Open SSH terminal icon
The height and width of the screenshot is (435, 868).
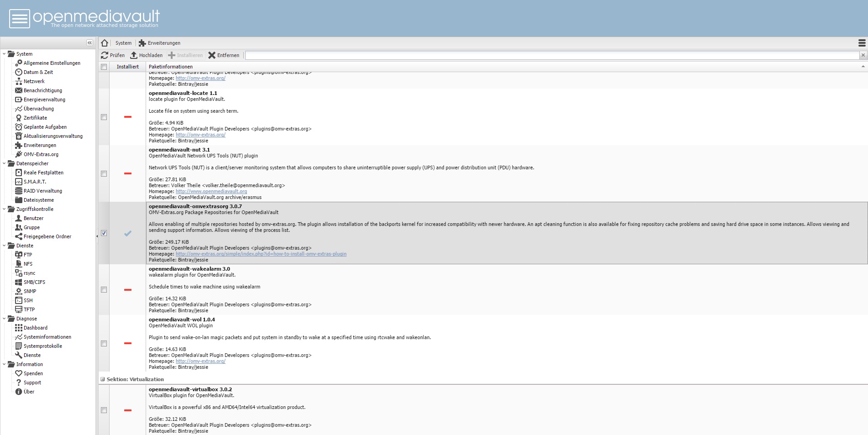pos(19,300)
